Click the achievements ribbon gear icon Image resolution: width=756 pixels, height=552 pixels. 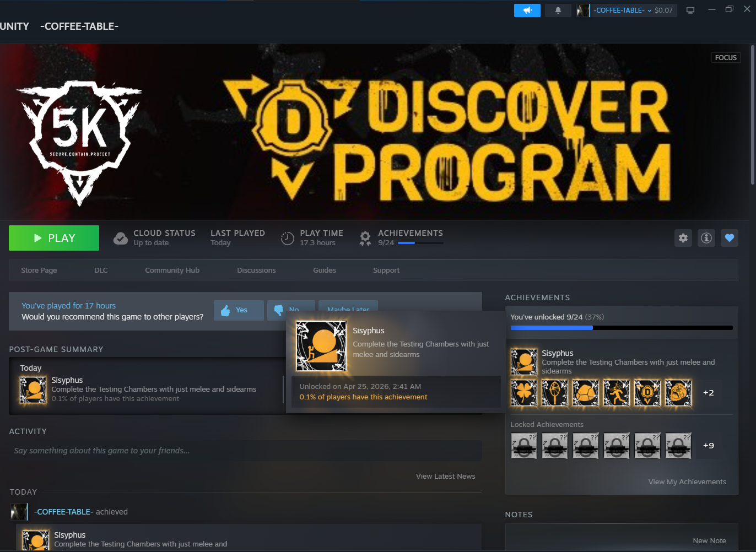[x=365, y=238]
